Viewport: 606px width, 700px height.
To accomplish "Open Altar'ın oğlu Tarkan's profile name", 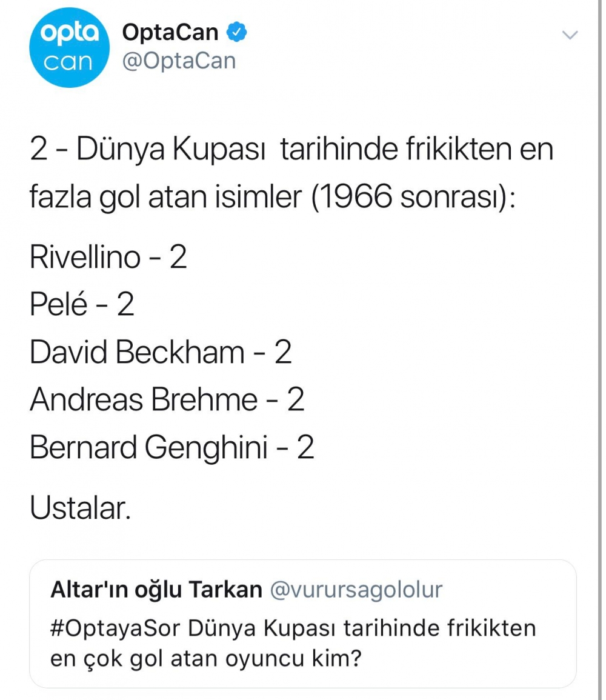I will tap(156, 589).
